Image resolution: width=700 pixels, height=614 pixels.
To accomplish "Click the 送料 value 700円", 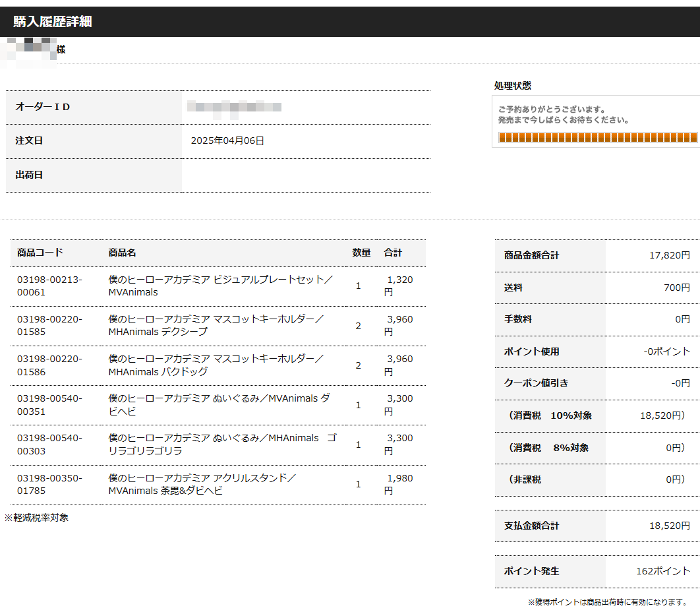I will click(677, 288).
